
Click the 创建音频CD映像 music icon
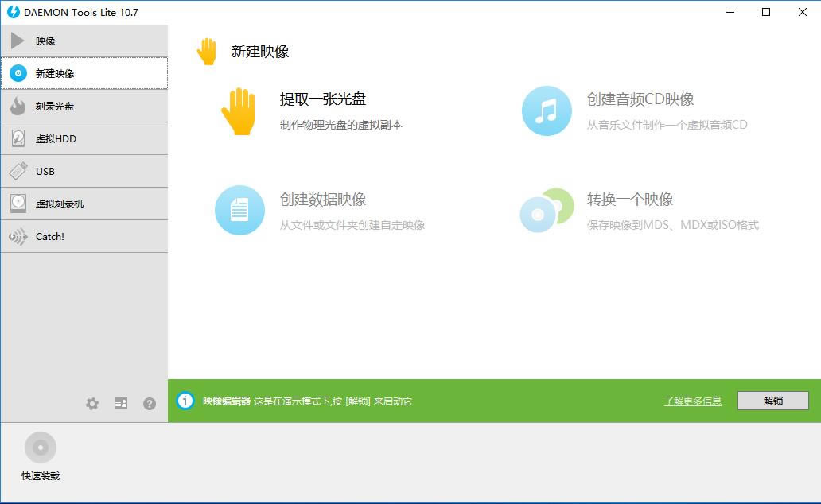[546, 110]
